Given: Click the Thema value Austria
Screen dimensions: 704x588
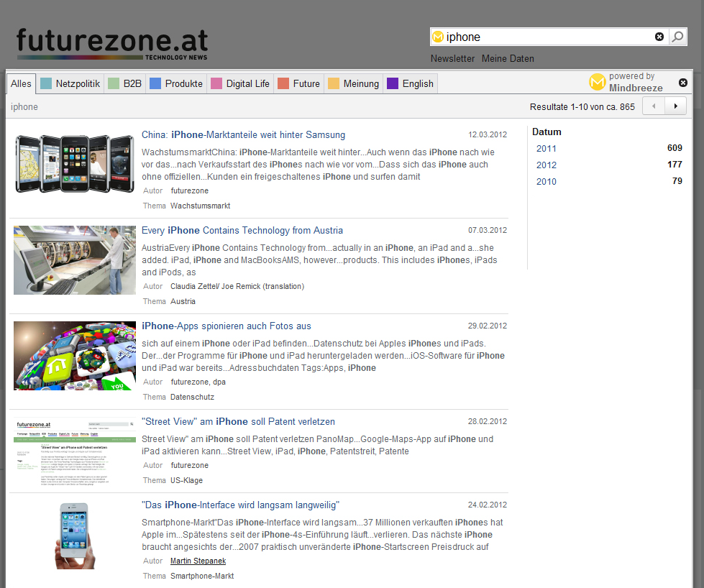Looking at the screenshot, I should pos(183,302).
